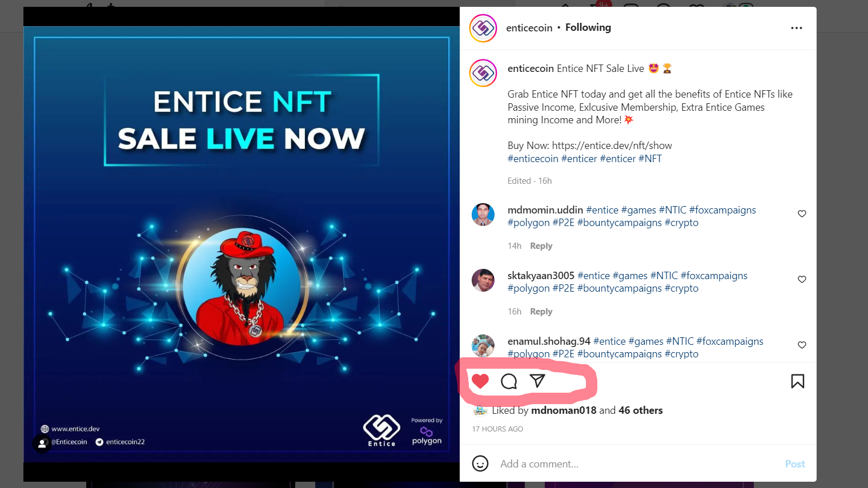The image size is (868, 488).
Task: Click the small liker avatar beside Liked by
Action: click(x=480, y=410)
